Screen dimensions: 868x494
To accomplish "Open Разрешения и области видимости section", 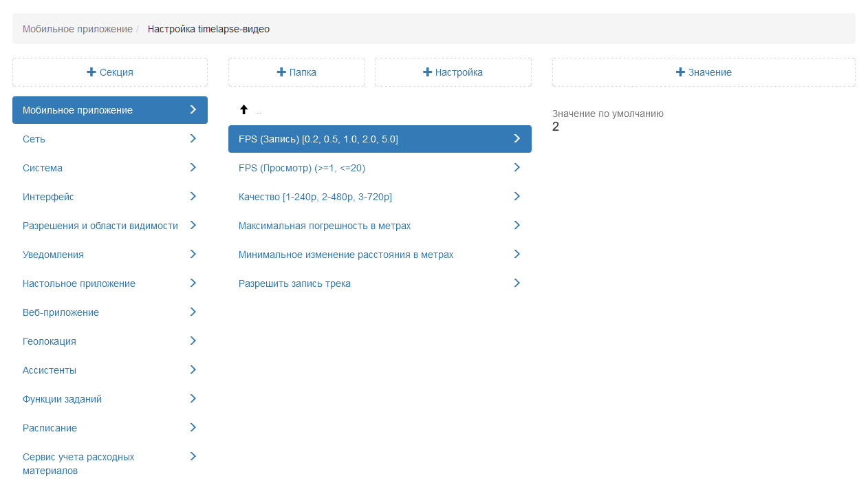I will pos(100,226).
